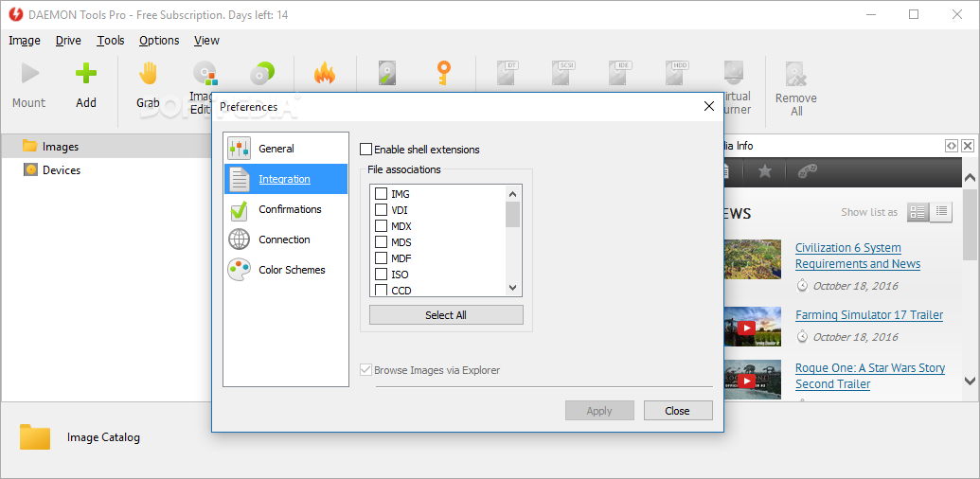Click the Farming Simulator video thumbnail
The image size is (980, 479).
[x=753, y=327]
